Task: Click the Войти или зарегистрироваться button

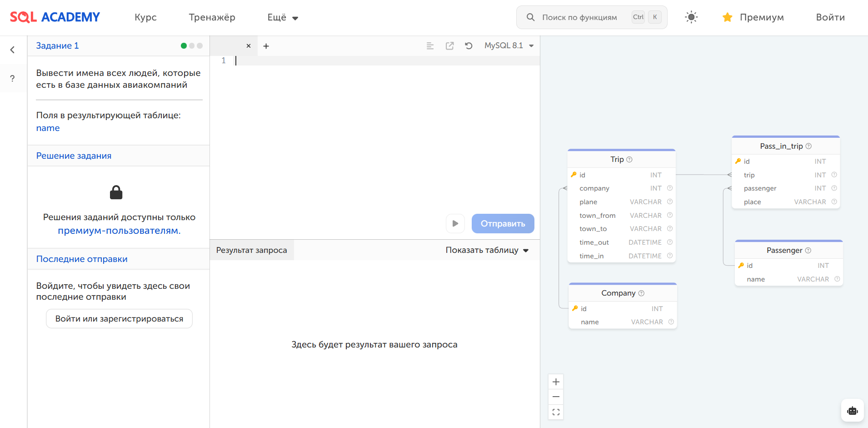Action: tap(119, 319)
